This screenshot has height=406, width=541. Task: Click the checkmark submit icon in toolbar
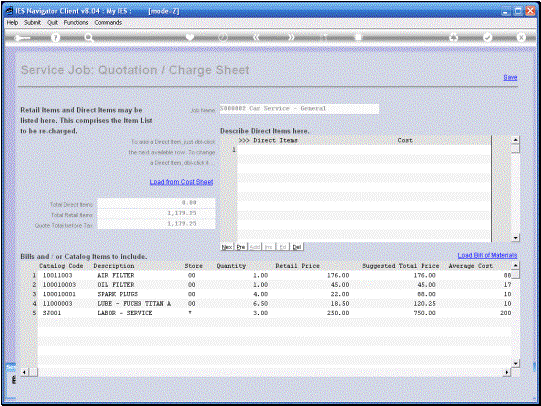[487, 37]
